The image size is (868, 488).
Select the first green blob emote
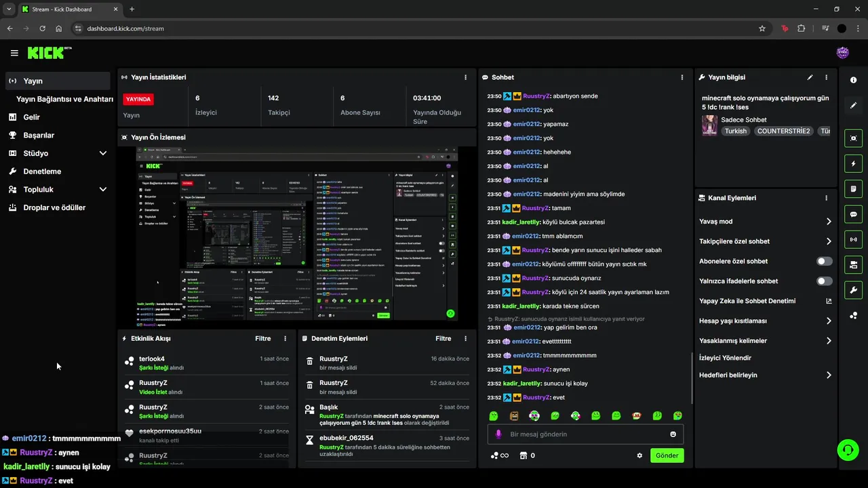494,415
